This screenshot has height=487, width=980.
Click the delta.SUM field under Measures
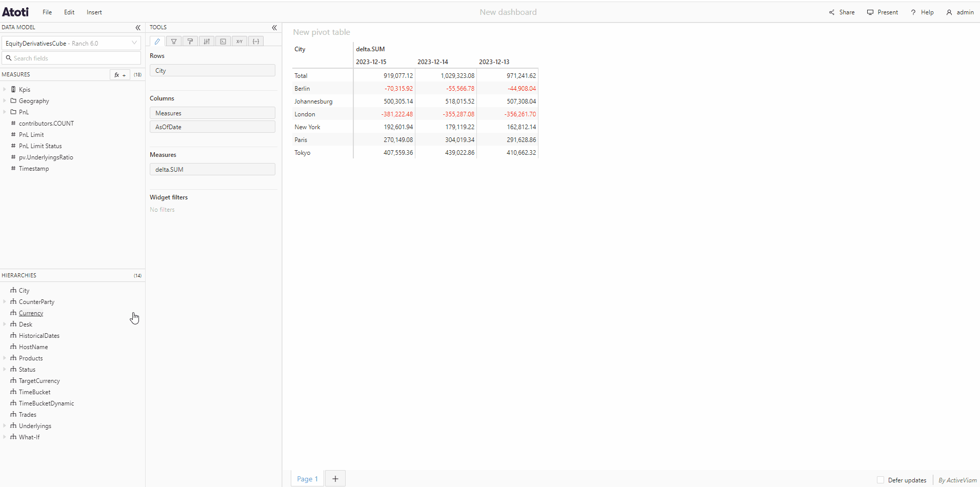click(x=212, y=170)
